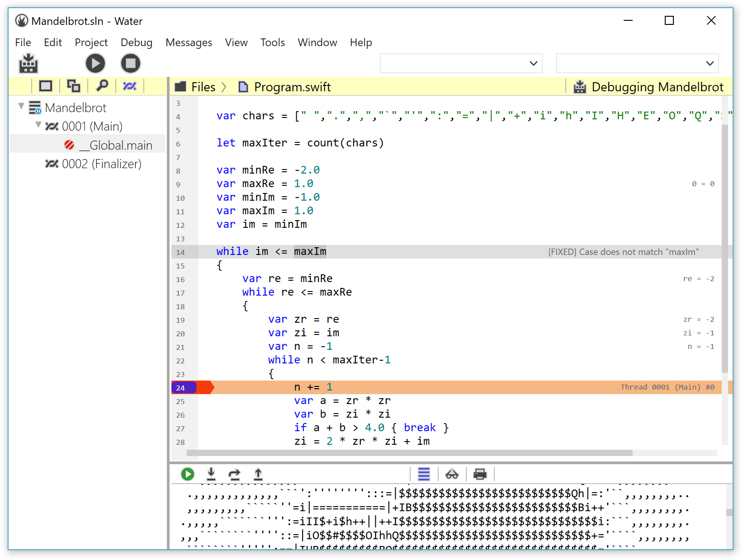Stop debugging with the Stop button

pos(131,63)
